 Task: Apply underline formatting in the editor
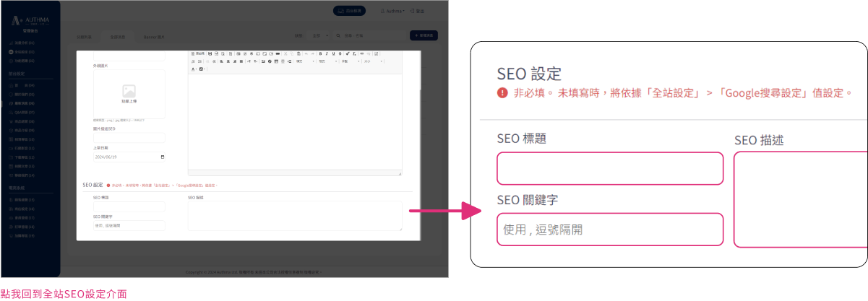point(333,53)
